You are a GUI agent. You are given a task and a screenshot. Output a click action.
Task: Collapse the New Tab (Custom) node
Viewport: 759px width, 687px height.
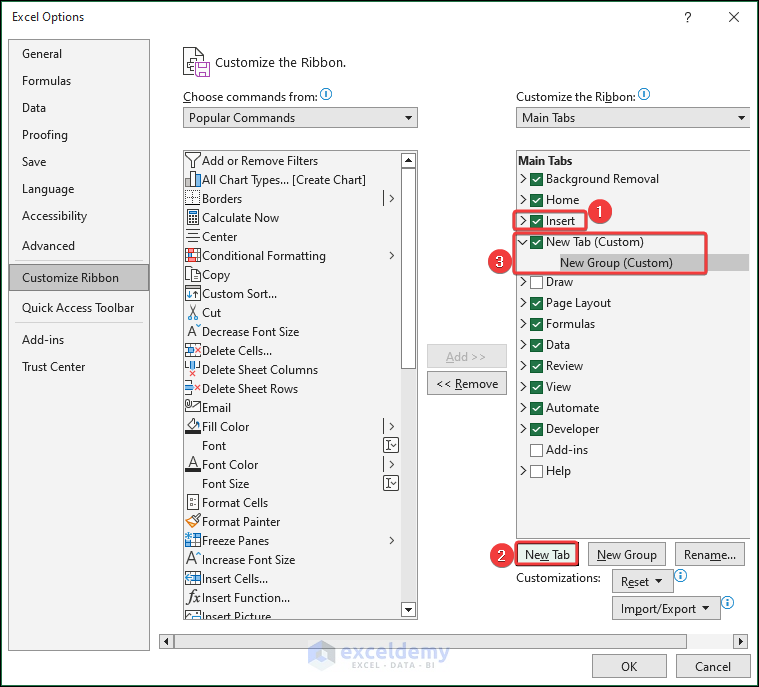pyautogui.click(x=523, y=242)
